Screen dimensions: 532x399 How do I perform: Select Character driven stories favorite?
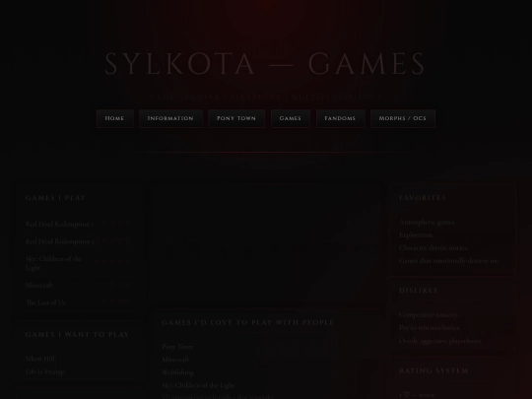tap(433, 247)
